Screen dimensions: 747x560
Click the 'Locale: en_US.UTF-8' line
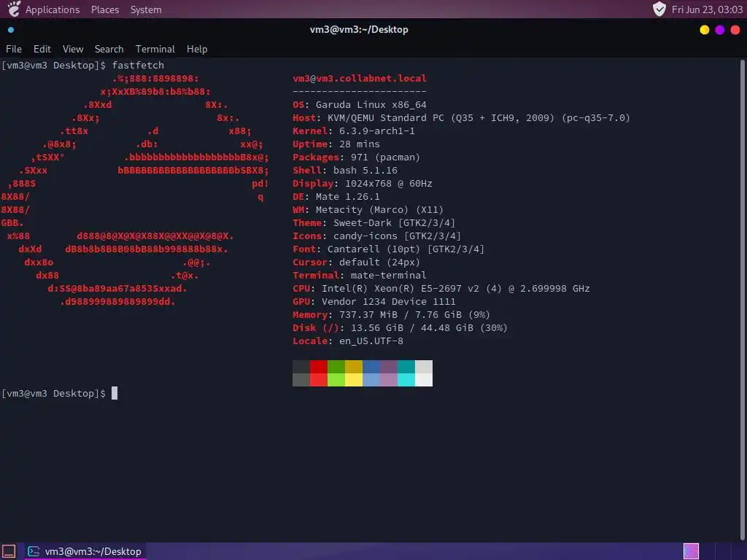[348, 341]
